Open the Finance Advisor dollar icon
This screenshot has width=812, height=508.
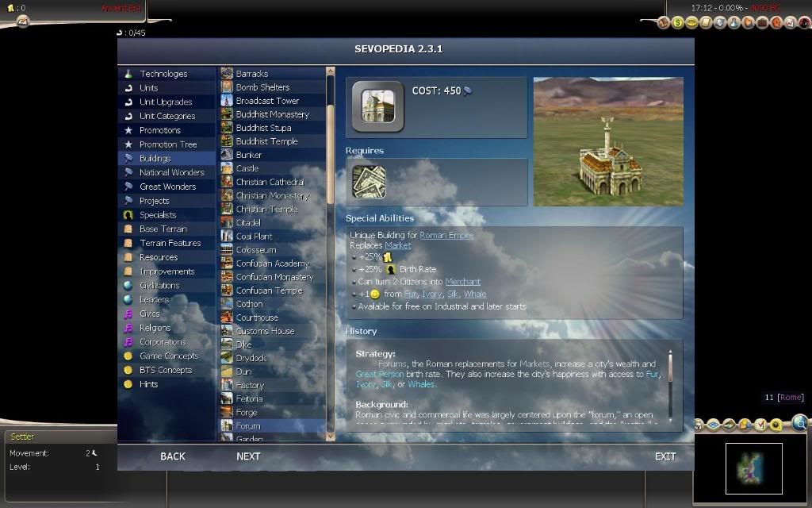[678, 22]
